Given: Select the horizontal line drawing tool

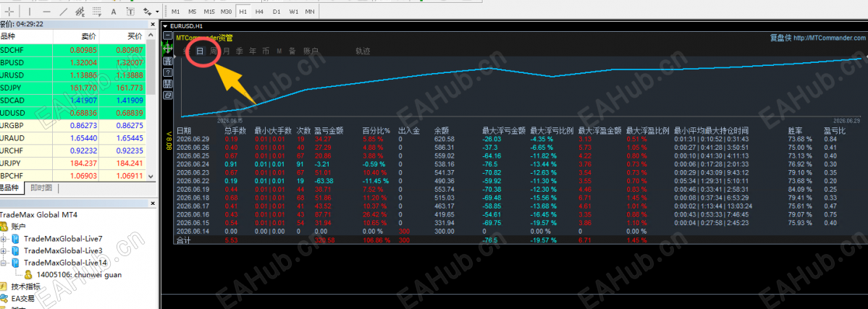Looking at the screenshot, I should [x=46, y=11].
